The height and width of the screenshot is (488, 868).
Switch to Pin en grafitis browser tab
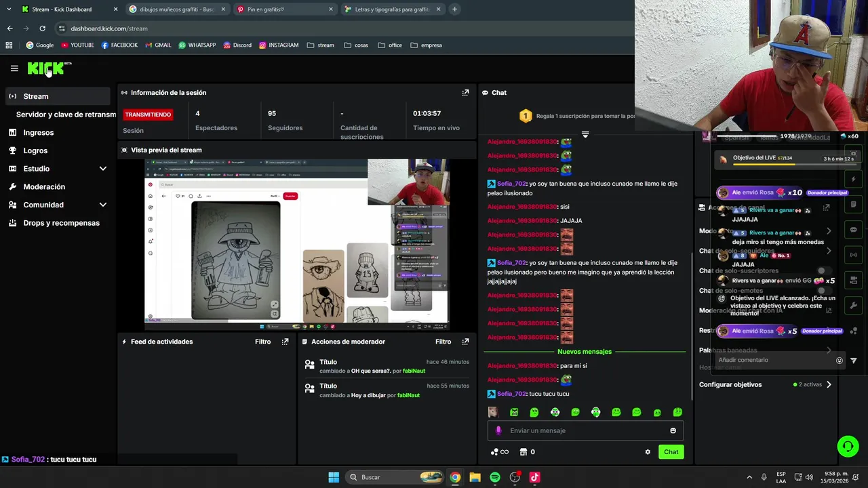[285, 9]
